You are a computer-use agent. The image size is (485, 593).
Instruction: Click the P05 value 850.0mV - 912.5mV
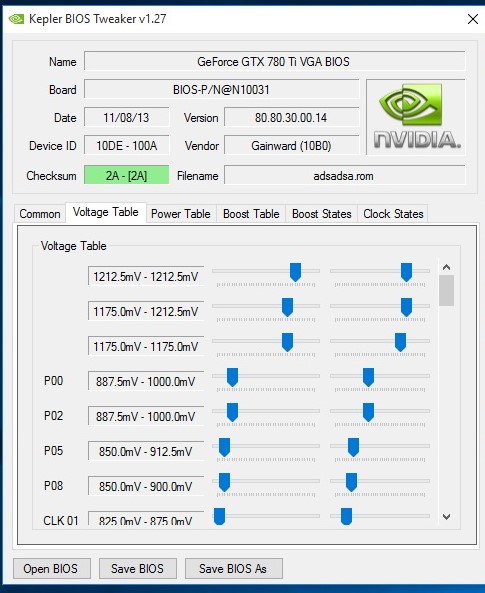[x=146, y=451]
